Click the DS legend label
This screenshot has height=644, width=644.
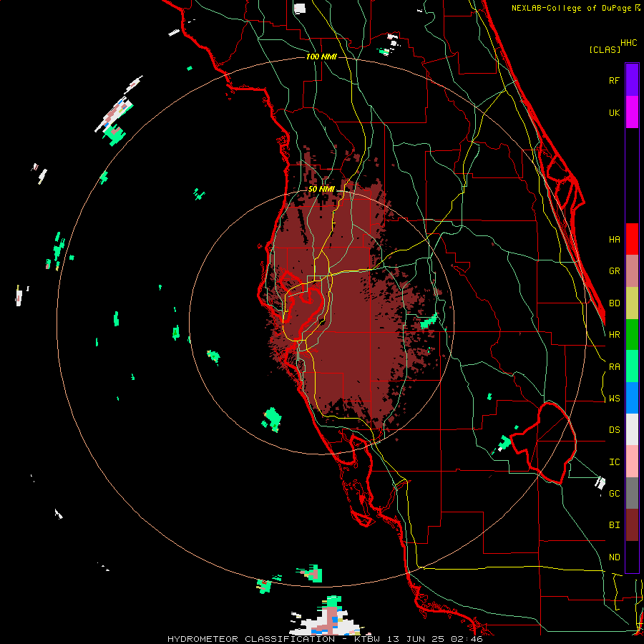614,430
